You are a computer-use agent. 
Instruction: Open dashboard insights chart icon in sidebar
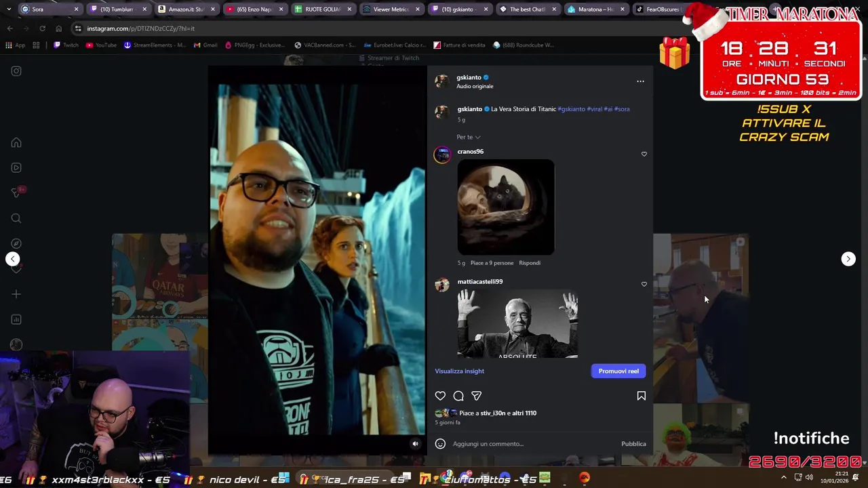pyautogui.click(x=16, y=319)
